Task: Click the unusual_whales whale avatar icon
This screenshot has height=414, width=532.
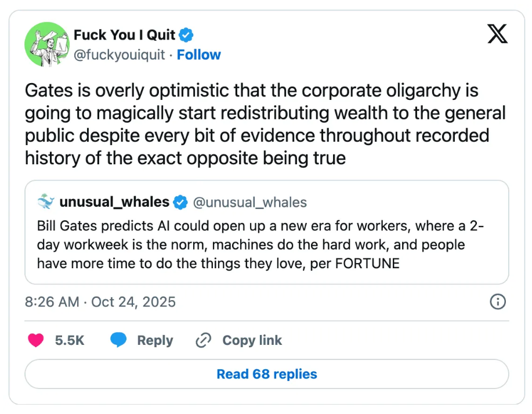Action: pyautogui.click(x=45, y=202)
